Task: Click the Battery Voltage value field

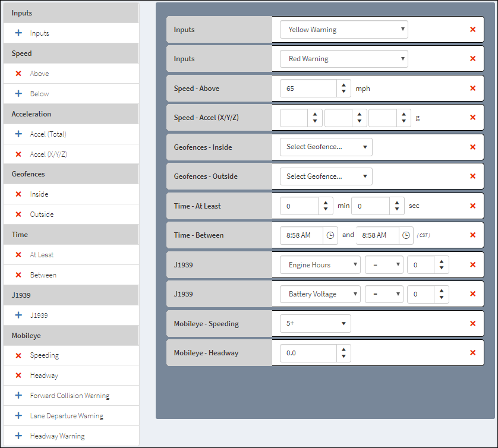Action: [421, 294]
